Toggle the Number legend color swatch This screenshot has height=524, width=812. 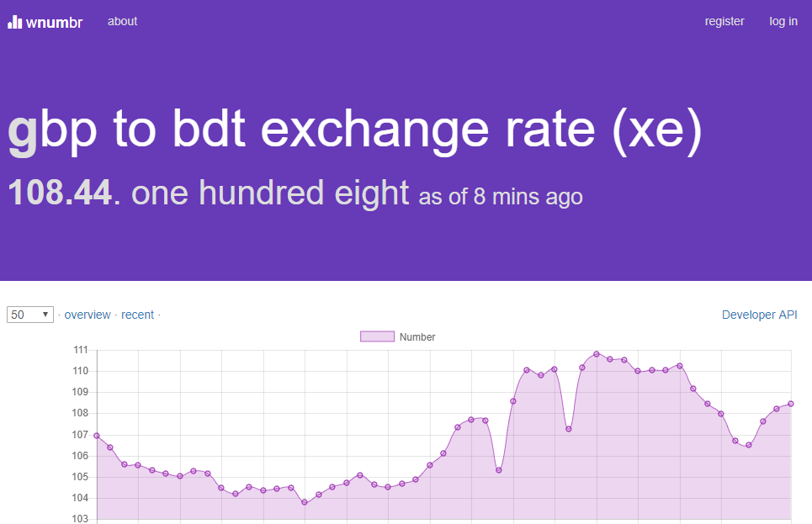click(377, 336)
